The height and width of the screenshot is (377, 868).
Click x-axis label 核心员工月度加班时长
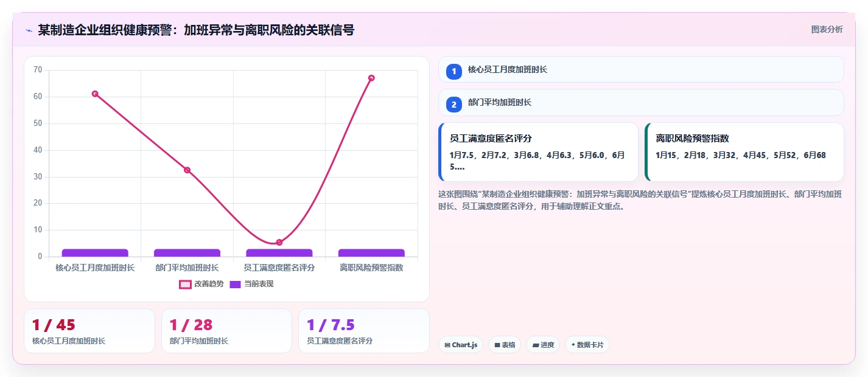click(x=95, y=268)
